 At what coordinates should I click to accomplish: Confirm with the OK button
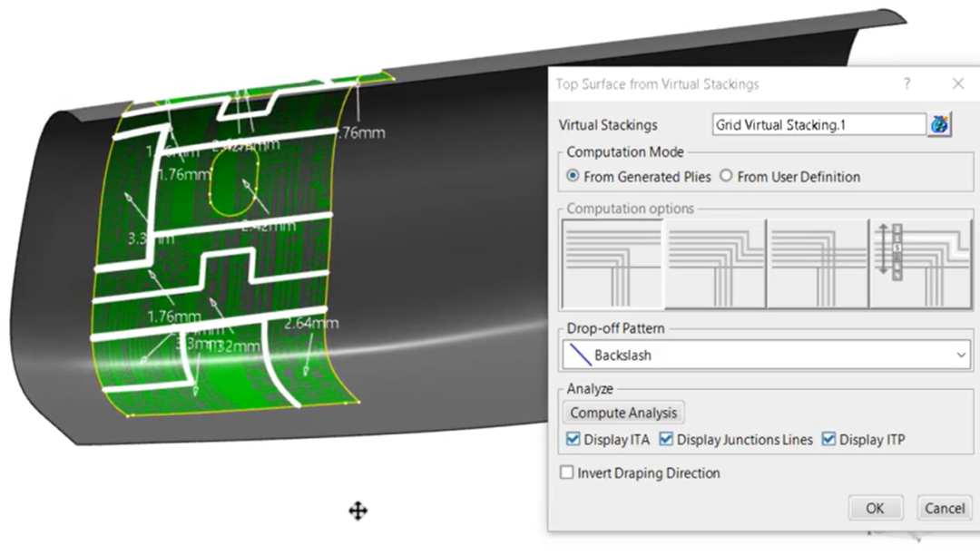pyautogui.click(x=875, y=508)
